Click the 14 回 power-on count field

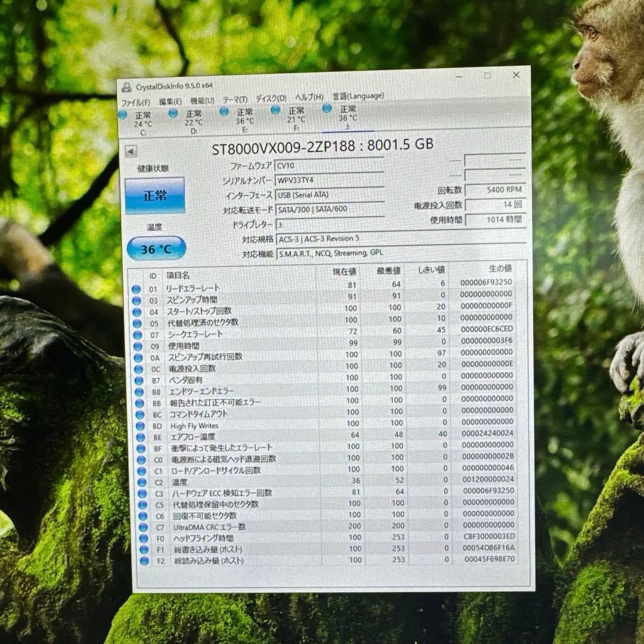coord(496,205)
